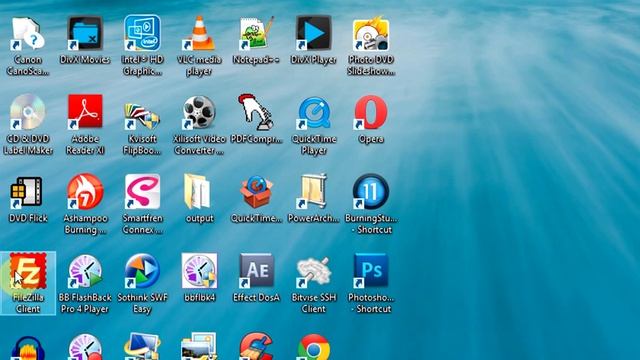Image resolution: width=640 pixels, height=360 pixels.
Task: Select the FileZilla Client icon
Action: coord(28,270)
